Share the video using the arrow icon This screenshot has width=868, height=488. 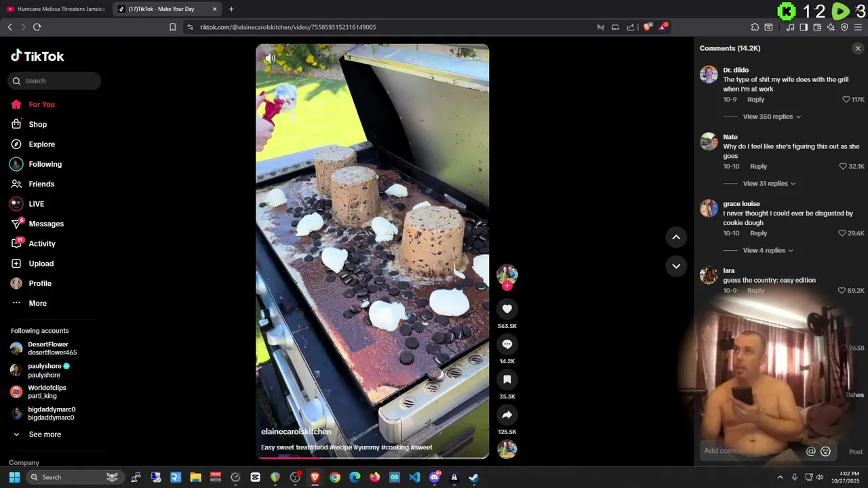click(507, 415)
